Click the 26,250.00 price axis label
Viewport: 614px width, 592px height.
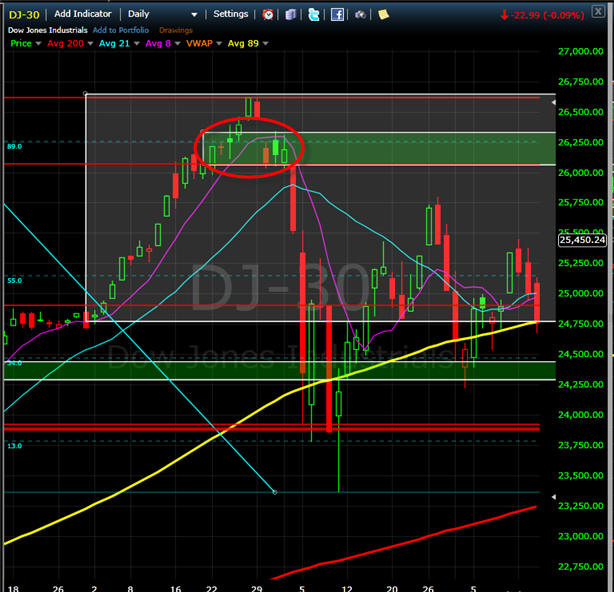(x=580, y=143)
